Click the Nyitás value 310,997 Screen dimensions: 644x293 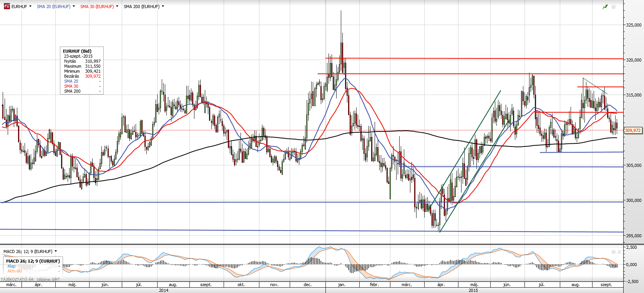93,61
